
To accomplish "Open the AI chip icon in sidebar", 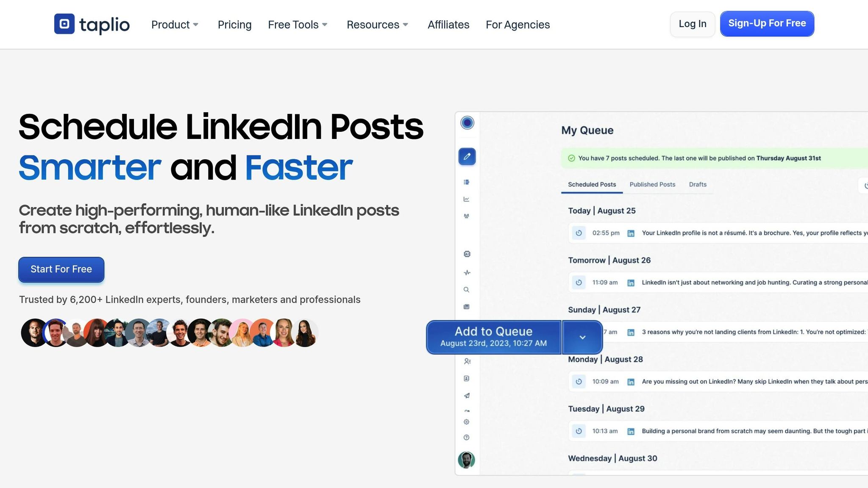I will pyautogui.click(x=467, y=254).
